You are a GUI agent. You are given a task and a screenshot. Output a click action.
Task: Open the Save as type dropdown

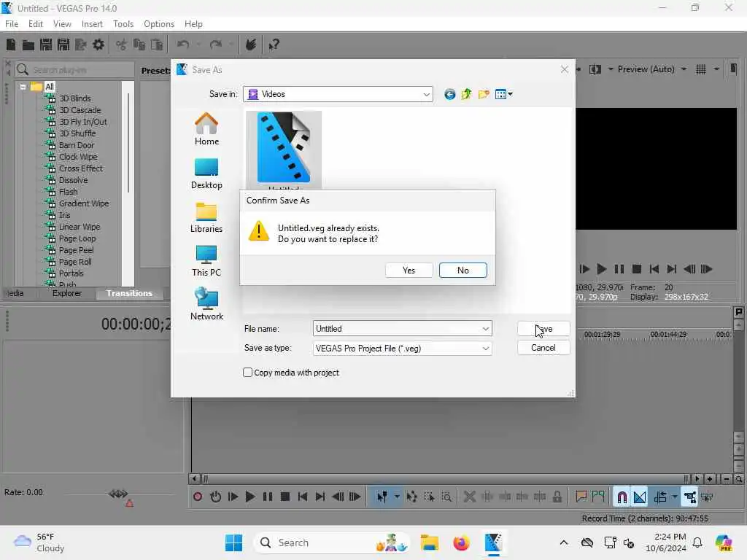485,348
